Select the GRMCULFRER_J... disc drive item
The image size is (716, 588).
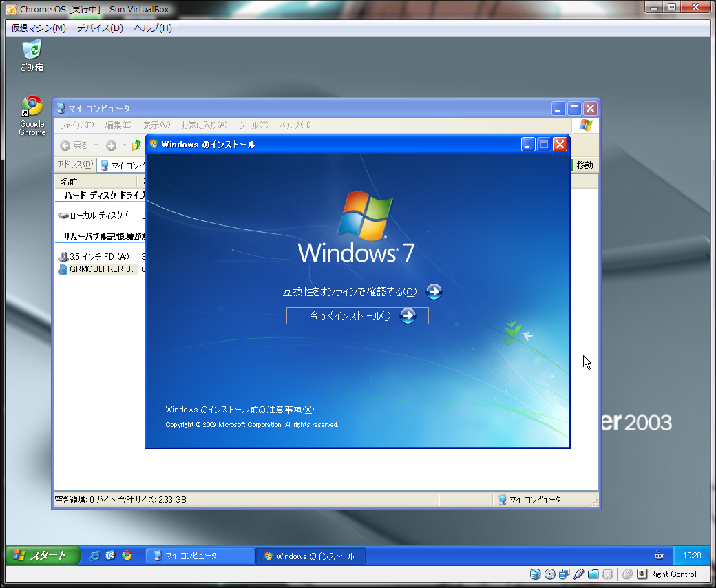[97, 269]
